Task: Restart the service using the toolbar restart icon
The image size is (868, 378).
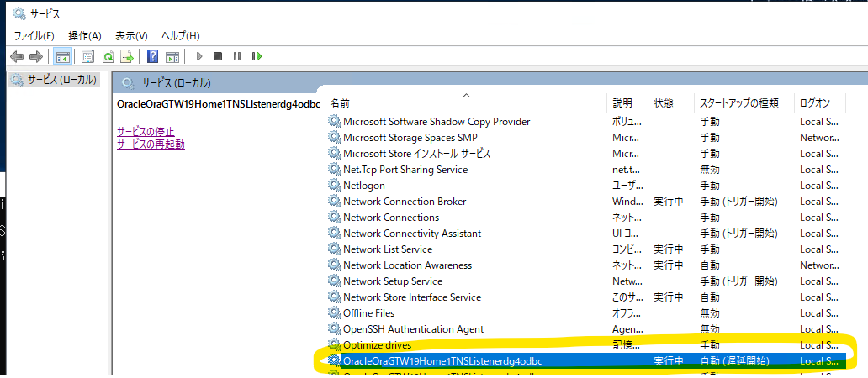Action: 257,56
